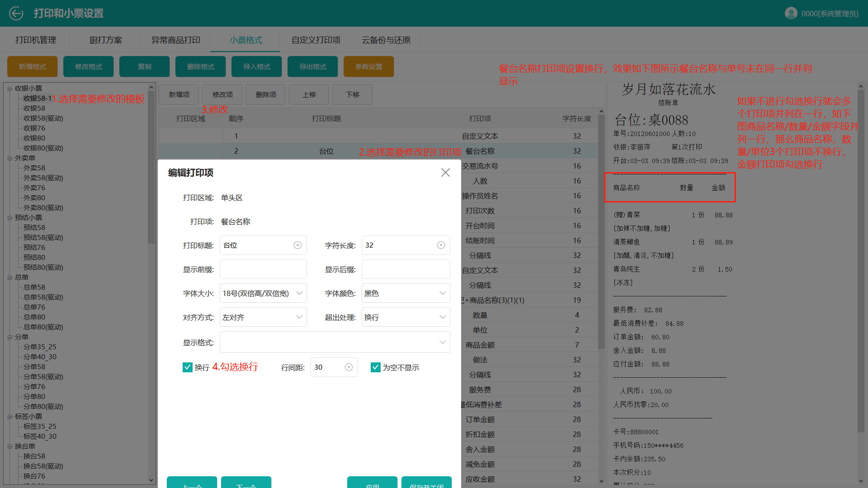Select 分单35_25 in the template tree
The image size is (868, 488).
click(x=40, y=347)
